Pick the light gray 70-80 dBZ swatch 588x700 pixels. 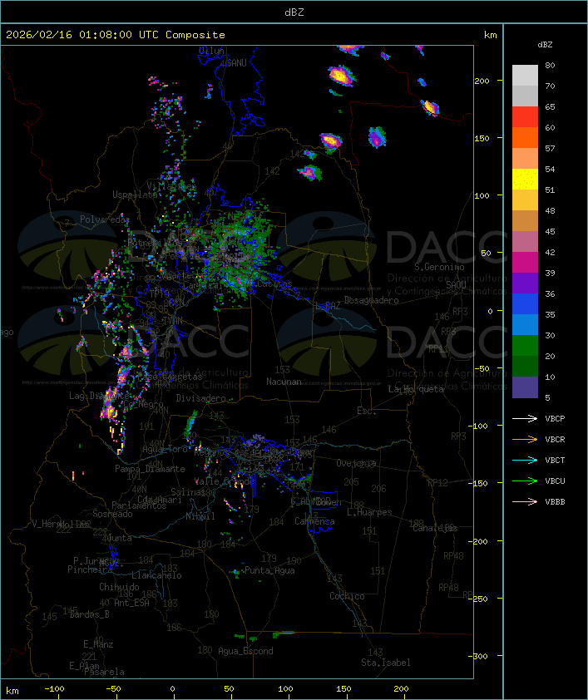(525, 75)
